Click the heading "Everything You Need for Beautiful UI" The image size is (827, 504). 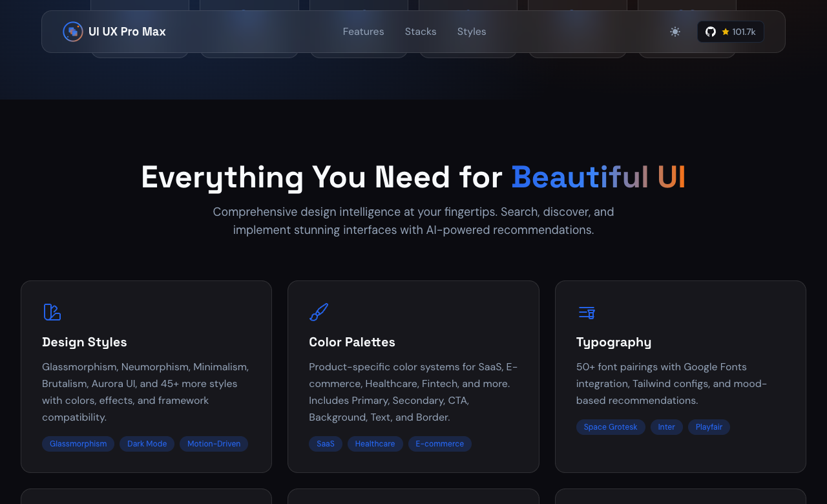tap(413, 177)
